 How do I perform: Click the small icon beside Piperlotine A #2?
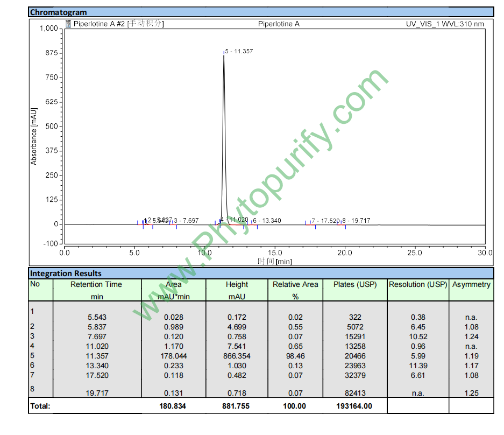[68, 24]
